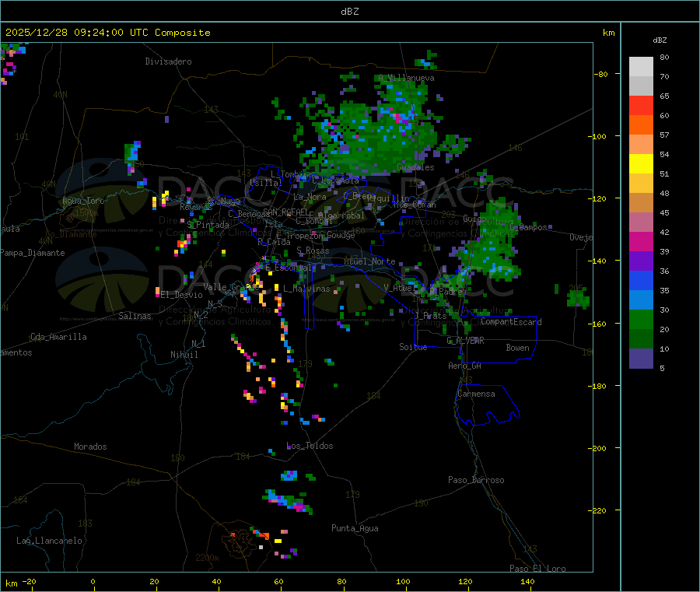Click the 'Nihuil' map label

(184, 355)
